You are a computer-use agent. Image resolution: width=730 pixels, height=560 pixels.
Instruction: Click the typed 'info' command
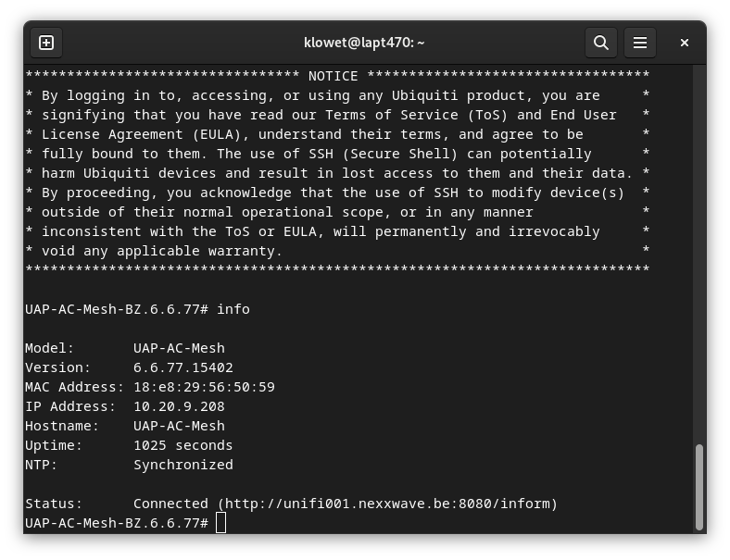tap(233, 309)
